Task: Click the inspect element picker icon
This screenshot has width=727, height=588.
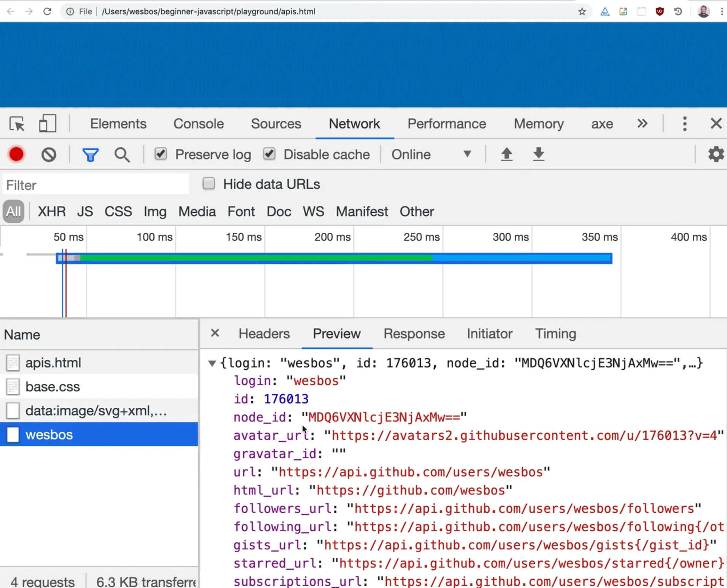Action: pyautogui.click(x=17, y=124)
